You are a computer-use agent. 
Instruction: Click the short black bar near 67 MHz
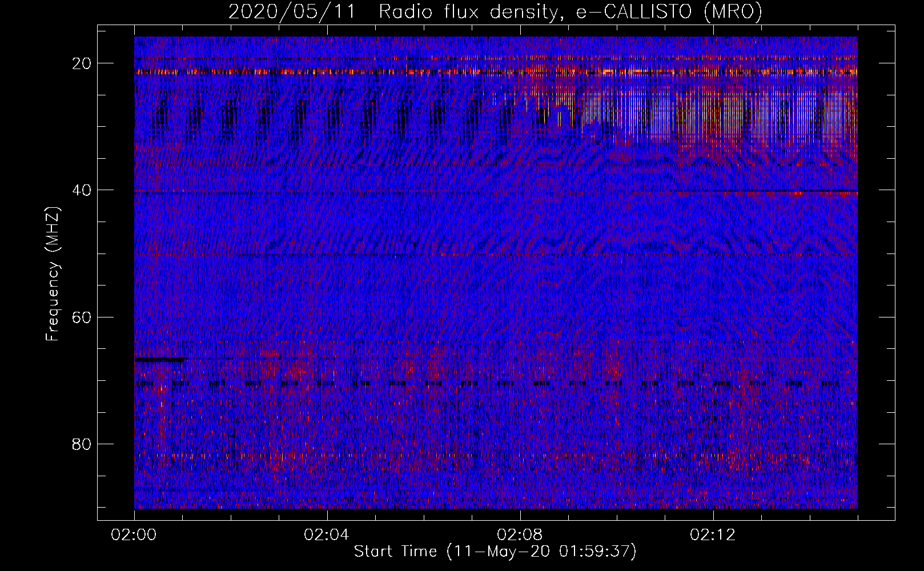point(159,360)
